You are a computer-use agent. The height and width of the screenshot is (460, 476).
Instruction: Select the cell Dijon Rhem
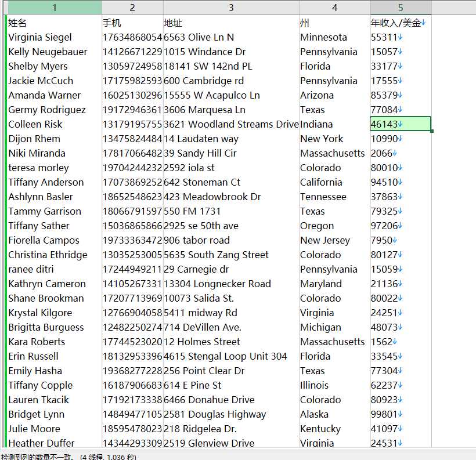click(54, 139)
